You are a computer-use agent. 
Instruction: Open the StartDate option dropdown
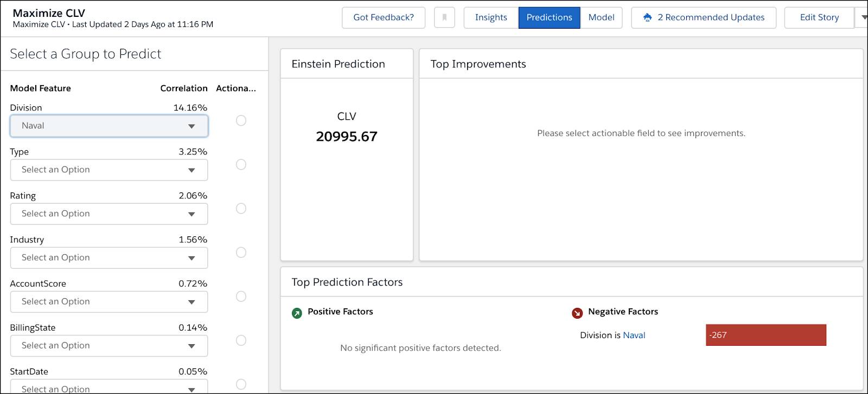pyautogui.click(x=109, y=386)
